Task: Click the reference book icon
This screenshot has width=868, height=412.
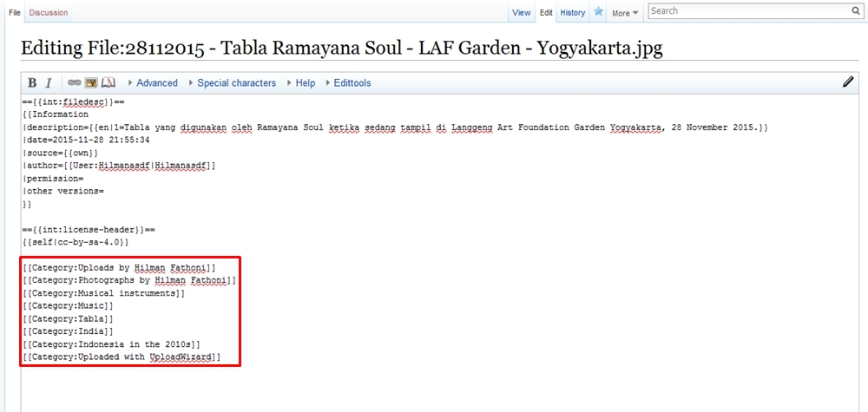Action: pyautogui.click(x=108, y=83)
